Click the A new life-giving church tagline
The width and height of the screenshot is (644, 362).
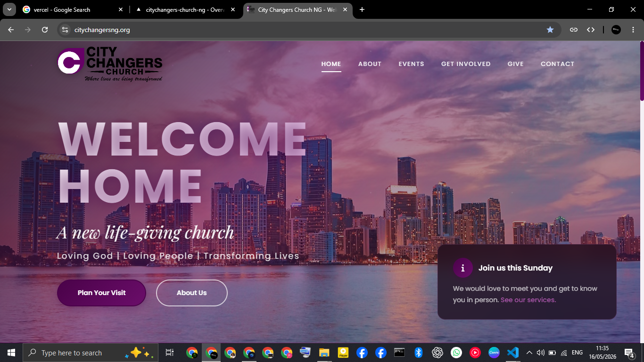click(145, 232)
